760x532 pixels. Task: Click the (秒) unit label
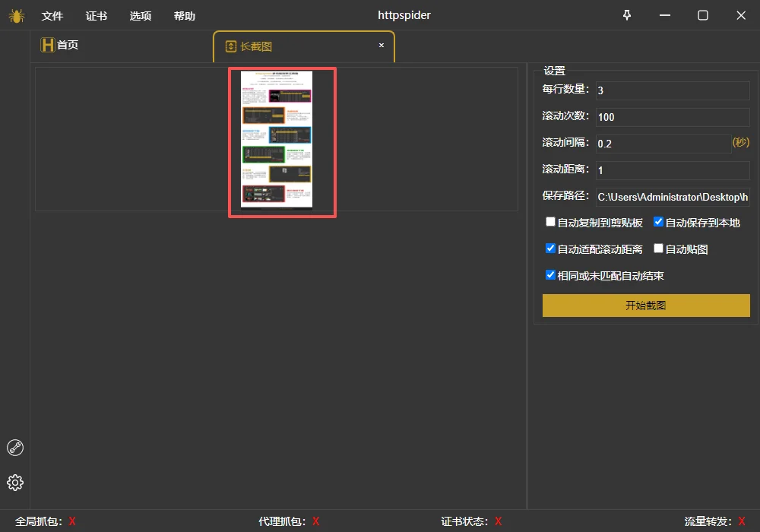point(741,142)
